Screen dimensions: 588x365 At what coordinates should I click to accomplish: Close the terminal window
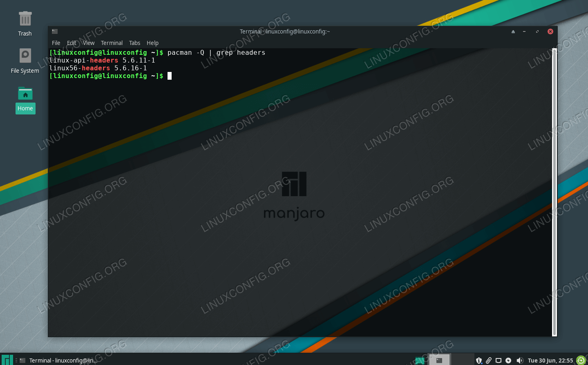[x=550, y=31]
